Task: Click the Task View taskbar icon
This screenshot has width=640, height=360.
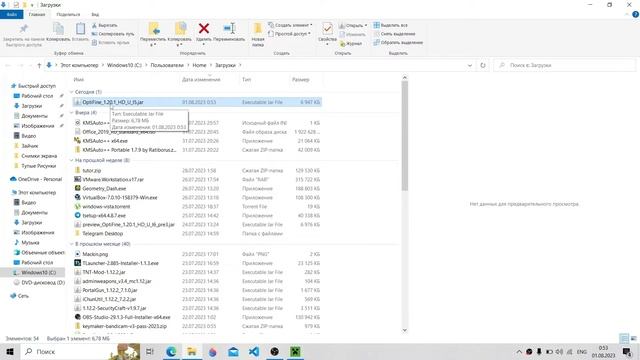Action: tap(150, 351)
